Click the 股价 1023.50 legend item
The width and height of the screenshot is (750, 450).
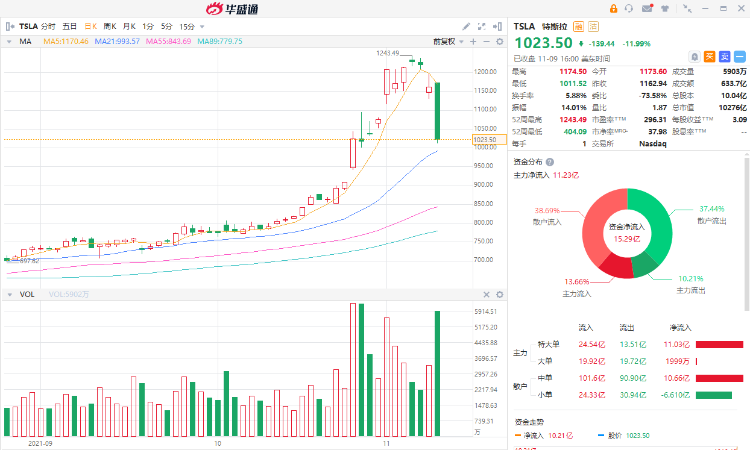pyautogui.click(x=624, y=436)
